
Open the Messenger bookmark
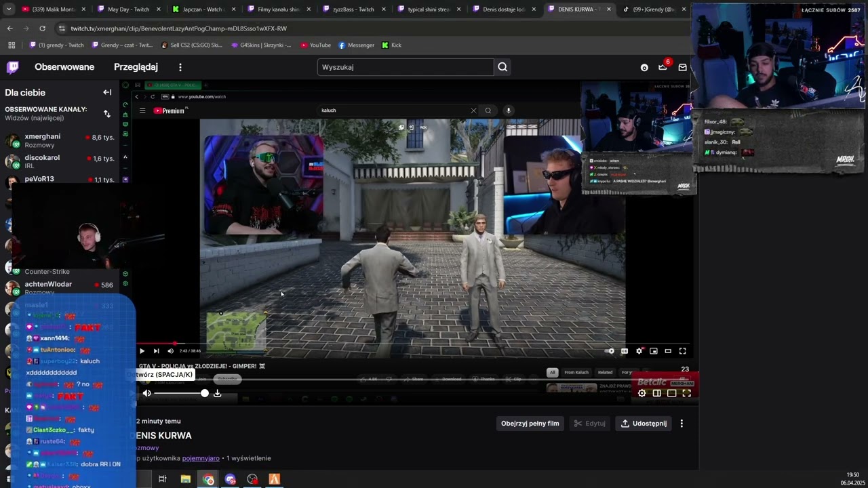pos(356,45)
